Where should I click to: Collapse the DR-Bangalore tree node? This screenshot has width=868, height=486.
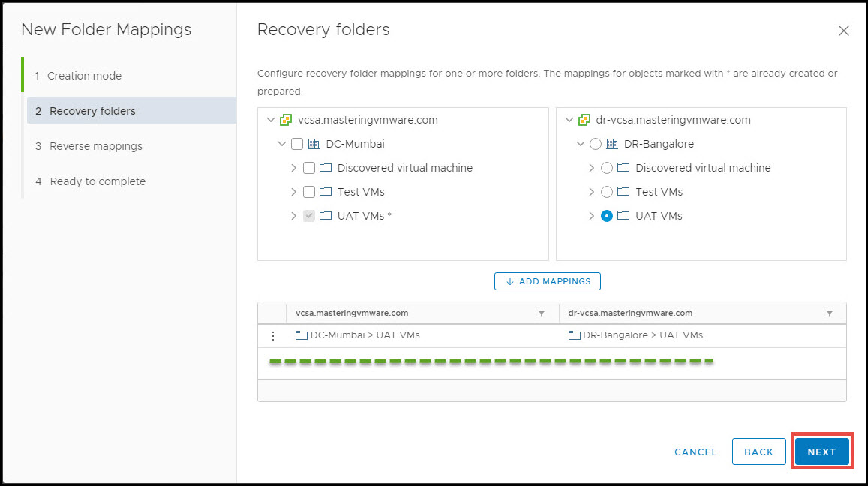[580, 144]
